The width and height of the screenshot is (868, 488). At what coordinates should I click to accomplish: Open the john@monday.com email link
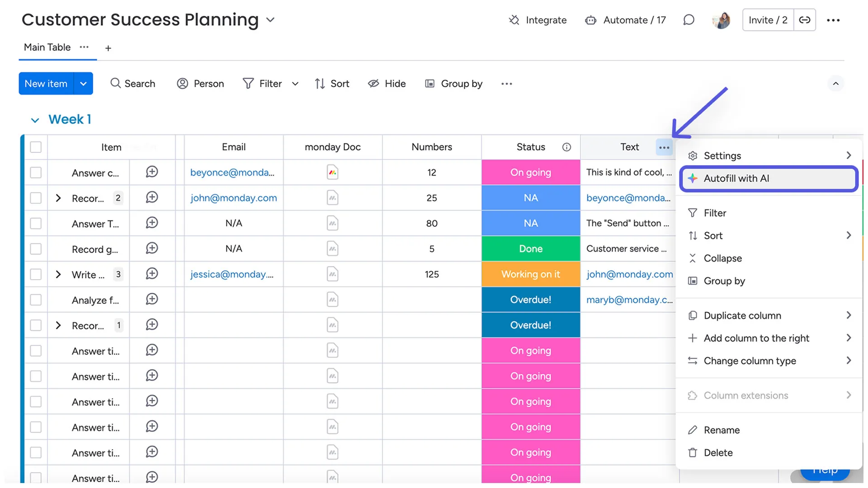(233, 198)
